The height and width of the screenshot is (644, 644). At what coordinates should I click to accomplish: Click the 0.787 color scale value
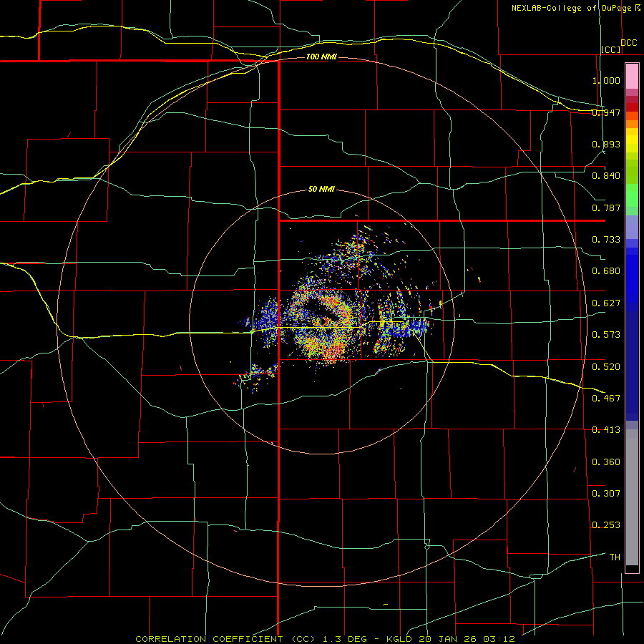[x=606, y=208]
